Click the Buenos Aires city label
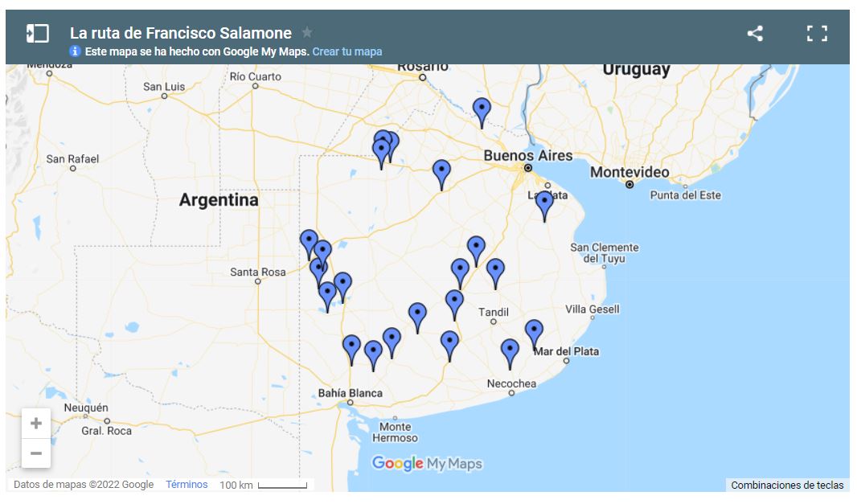The width and height of the screenshot is (857, 504). pos(527,155)
